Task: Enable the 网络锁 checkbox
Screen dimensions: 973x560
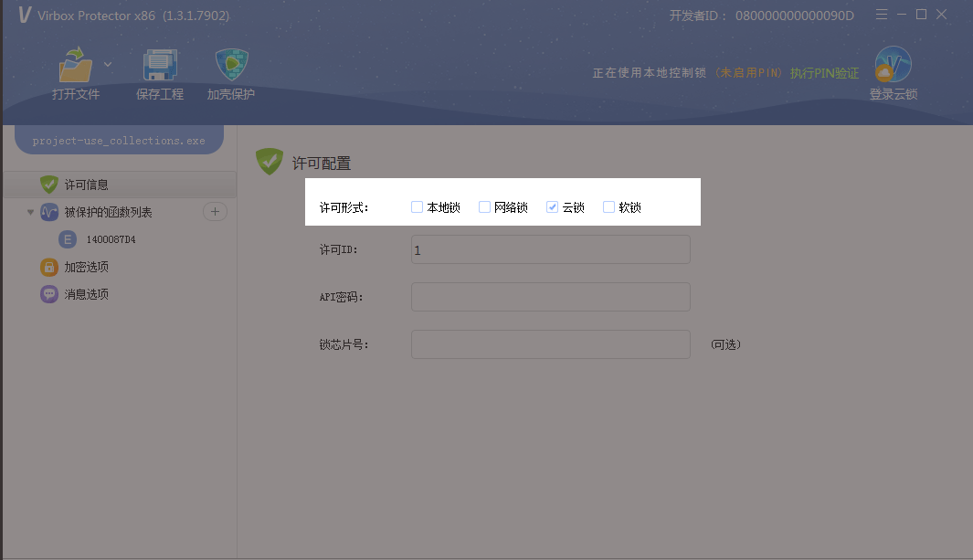Action: point(484,207)
